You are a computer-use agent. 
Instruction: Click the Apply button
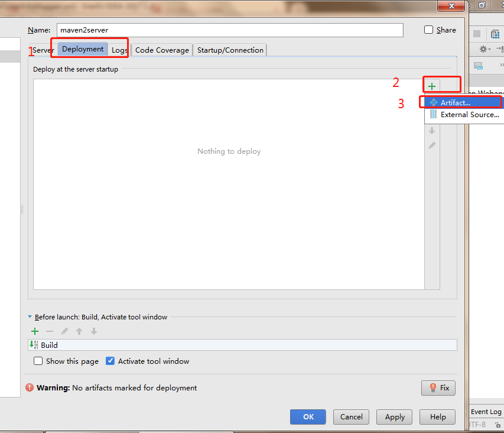tap(394, 417)
